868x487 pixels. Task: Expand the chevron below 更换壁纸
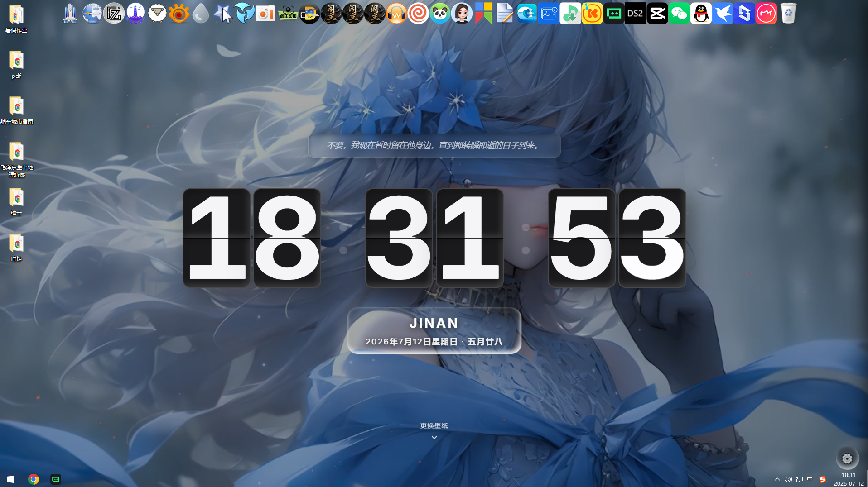click(x=434, y=437)
